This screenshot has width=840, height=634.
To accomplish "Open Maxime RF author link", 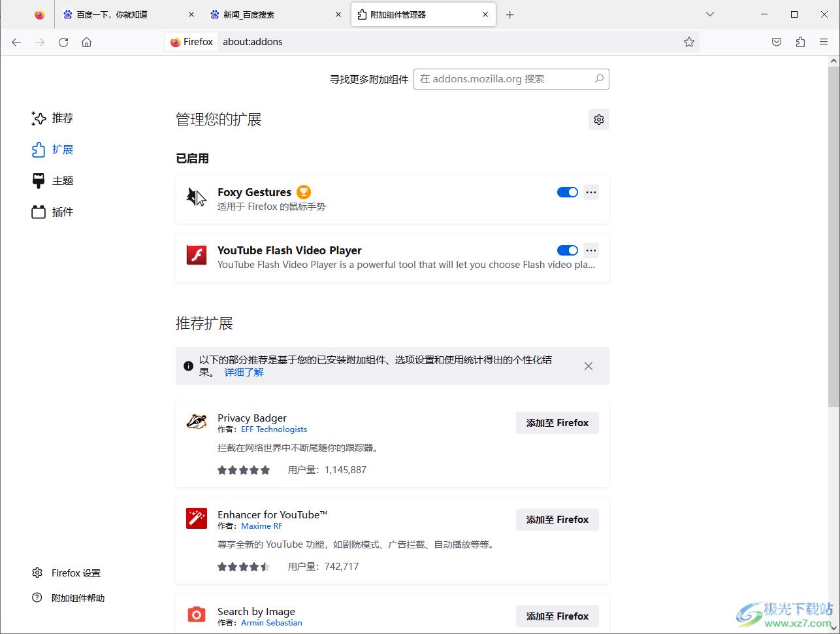I will click(261, 526).
